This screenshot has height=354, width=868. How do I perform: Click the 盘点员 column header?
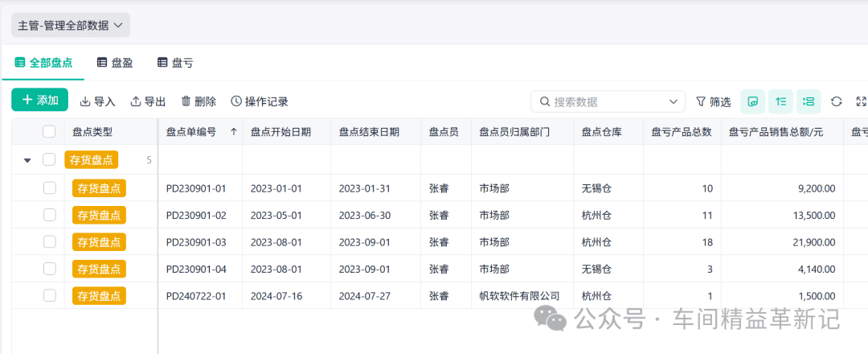444,132
